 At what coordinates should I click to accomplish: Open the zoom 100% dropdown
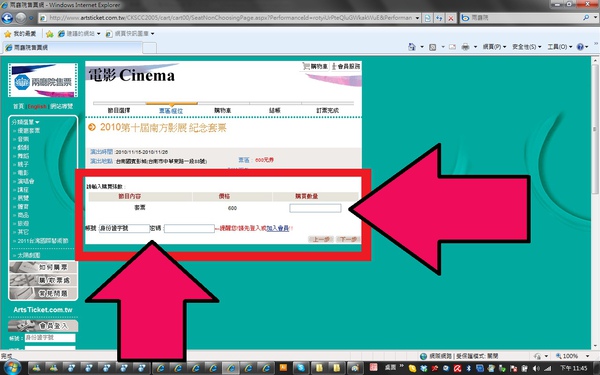pyautogui.click(x=587, y=356)
